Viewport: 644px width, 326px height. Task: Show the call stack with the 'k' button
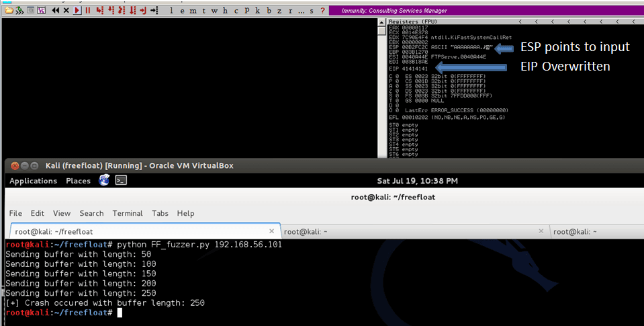tap(257, 11)
